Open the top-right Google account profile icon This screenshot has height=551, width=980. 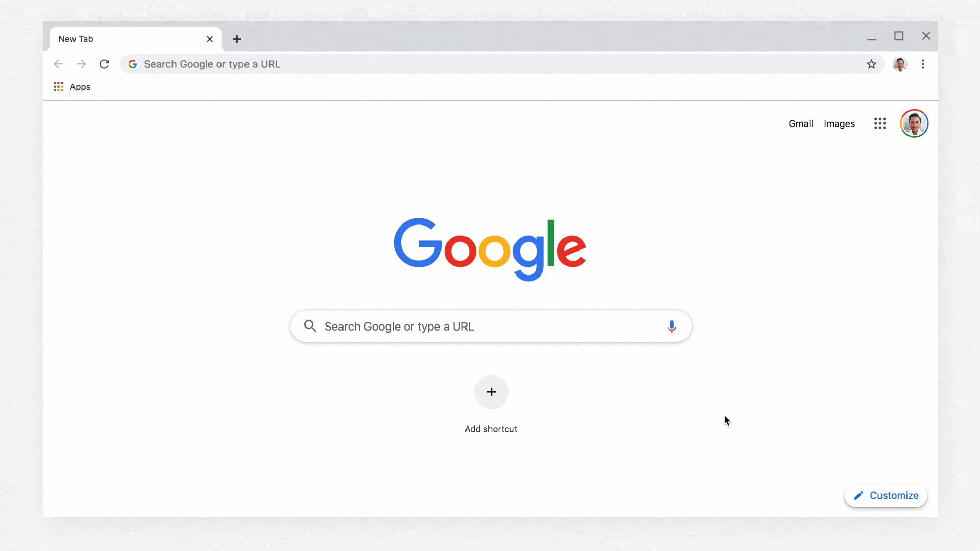(914, 123)
